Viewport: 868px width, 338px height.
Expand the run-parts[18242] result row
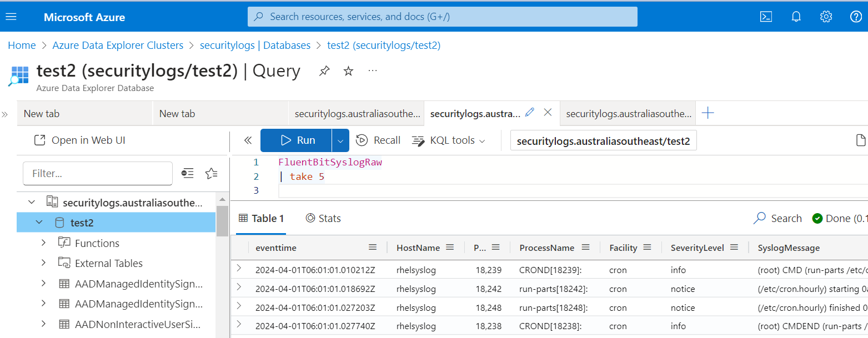239,287
